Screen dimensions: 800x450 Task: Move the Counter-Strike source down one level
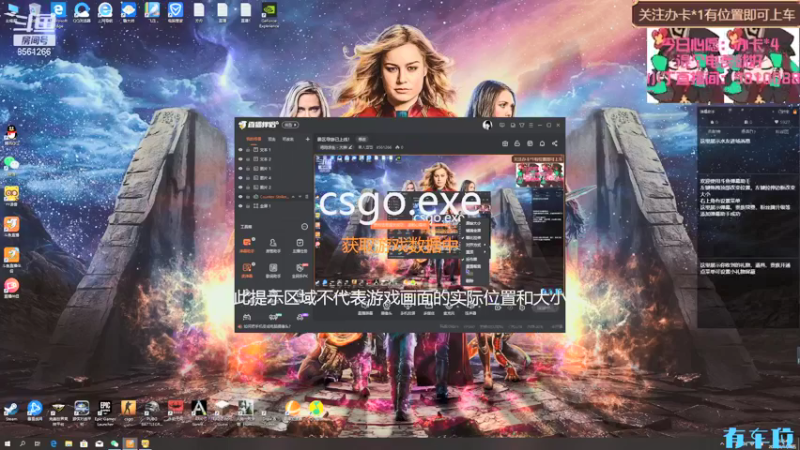pos(300,196)
